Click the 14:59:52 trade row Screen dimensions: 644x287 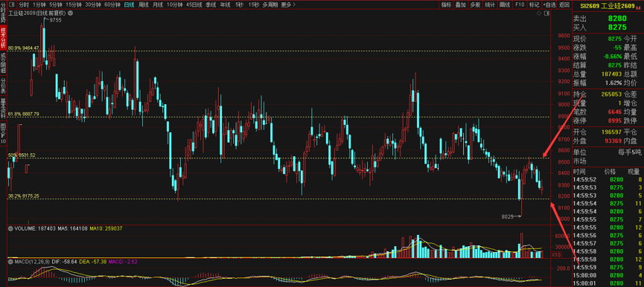click(608, 179)
